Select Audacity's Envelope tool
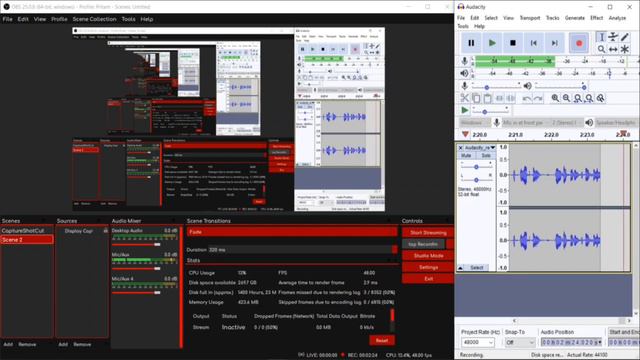 613,37
